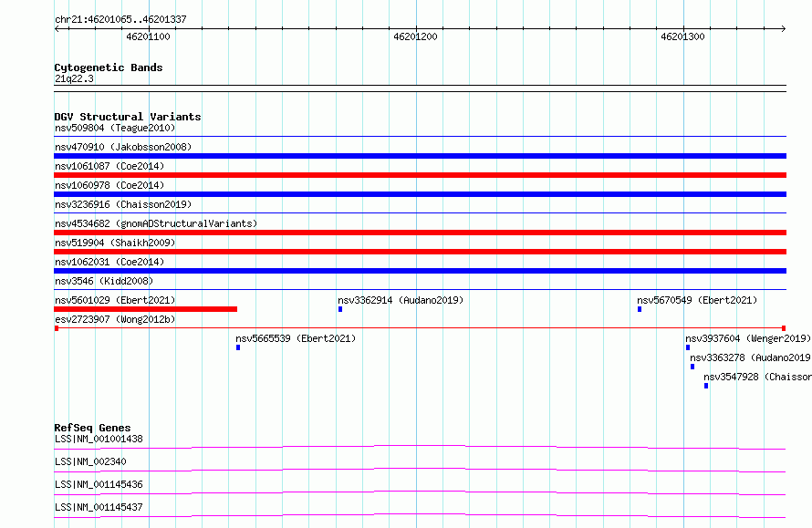Click the chr21:46201065..46201337 coordinate label

[x=120, y=19]
